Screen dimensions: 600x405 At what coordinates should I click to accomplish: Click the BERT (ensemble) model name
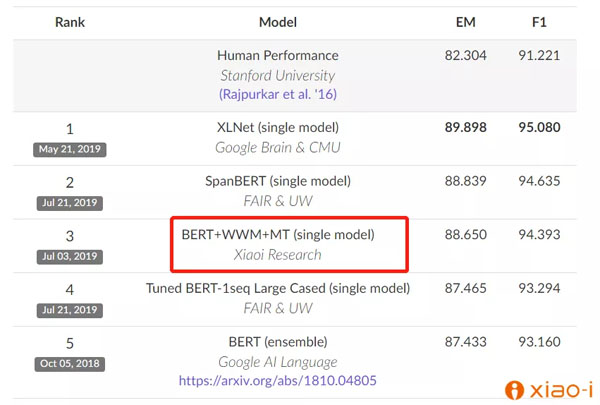click(278, 343)
